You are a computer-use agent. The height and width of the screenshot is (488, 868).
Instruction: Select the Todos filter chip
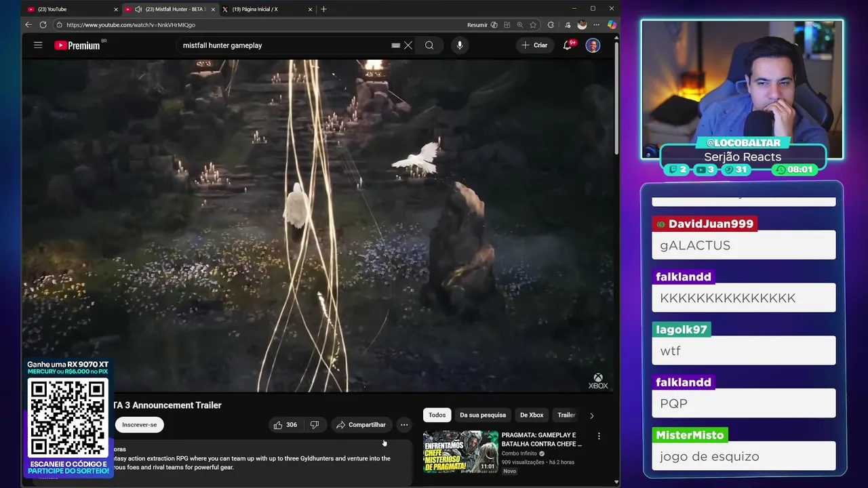click(x=437, y=415)
